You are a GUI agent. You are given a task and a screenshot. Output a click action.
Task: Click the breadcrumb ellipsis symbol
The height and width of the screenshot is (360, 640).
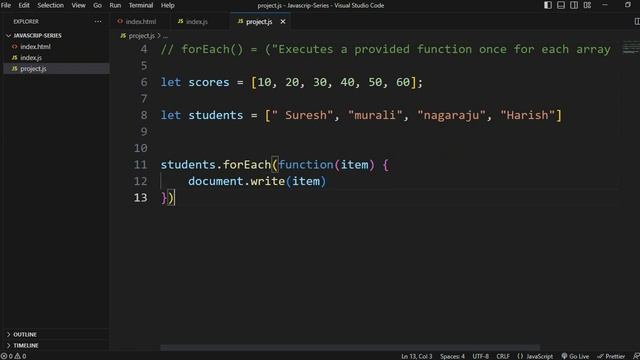point(165,36)
